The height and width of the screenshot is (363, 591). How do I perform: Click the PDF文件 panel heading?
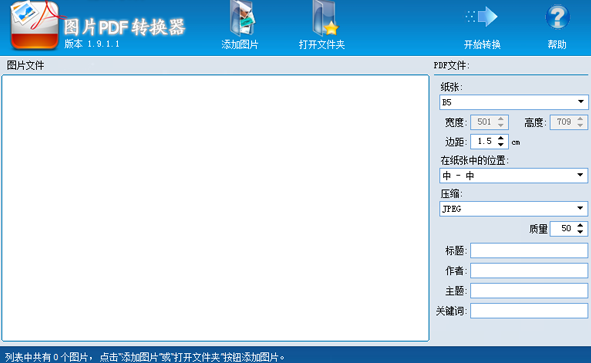coord(452,65)
